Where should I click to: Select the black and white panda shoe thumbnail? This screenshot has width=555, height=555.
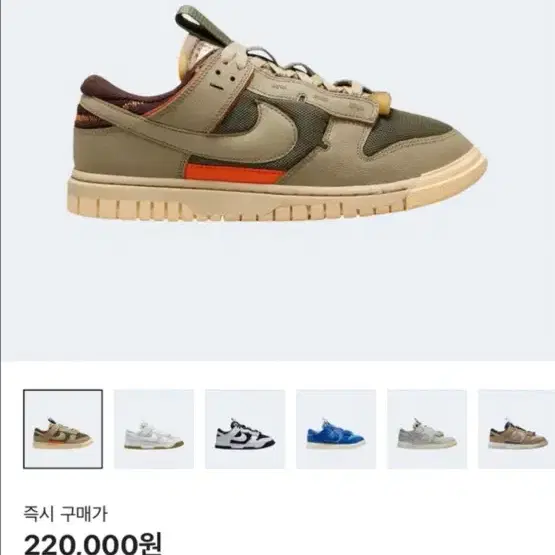pyautogui.click(x=245, y=429)
